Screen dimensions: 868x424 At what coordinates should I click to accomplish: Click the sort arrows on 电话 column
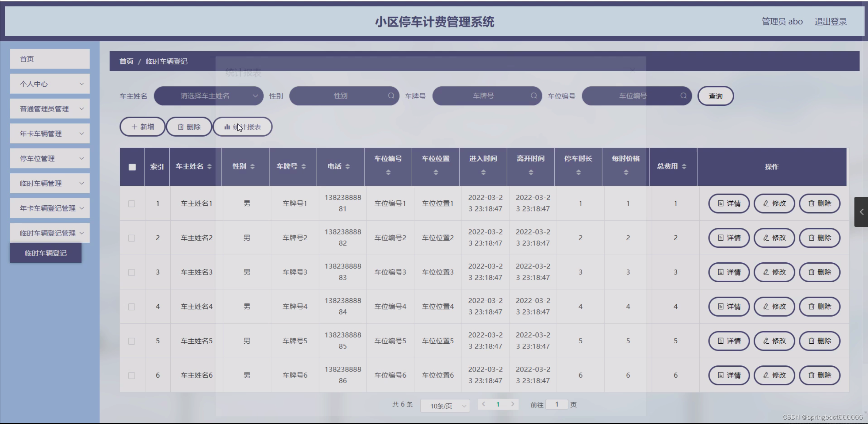[x=347, y=166]
